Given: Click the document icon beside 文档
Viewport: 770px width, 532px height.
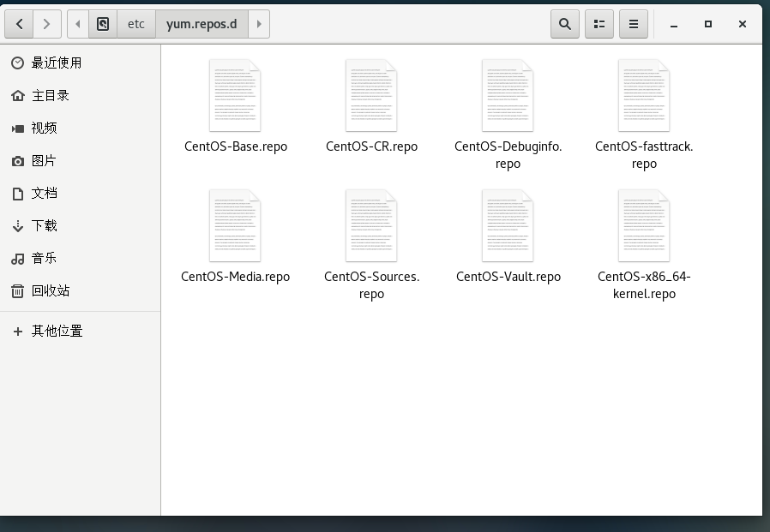Looking at the screenshot, I should coord(18,194).
